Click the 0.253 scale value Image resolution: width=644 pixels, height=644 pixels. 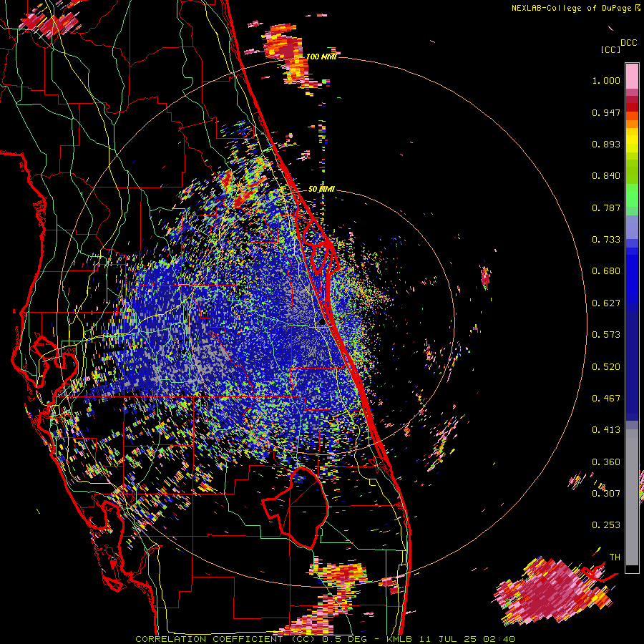pyautogui.click(x=606, y=525)
